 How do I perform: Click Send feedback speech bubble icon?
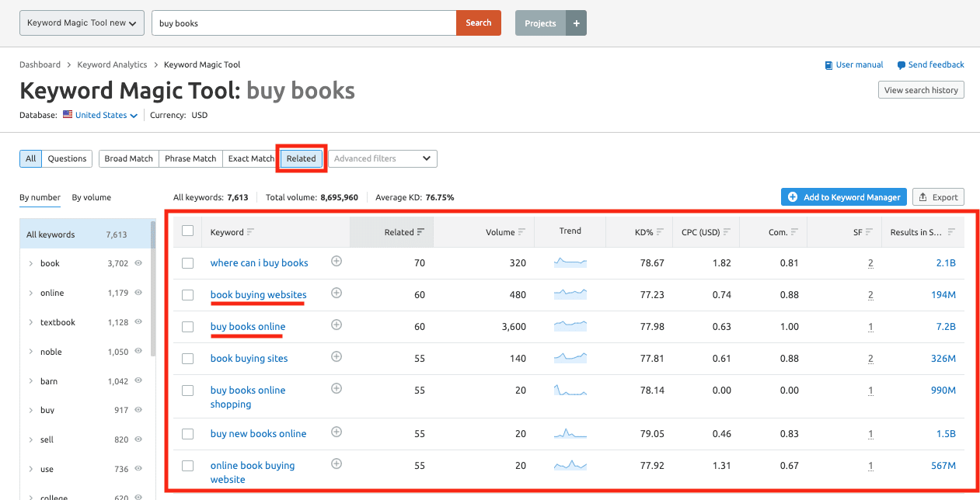[x=901, y=65]
